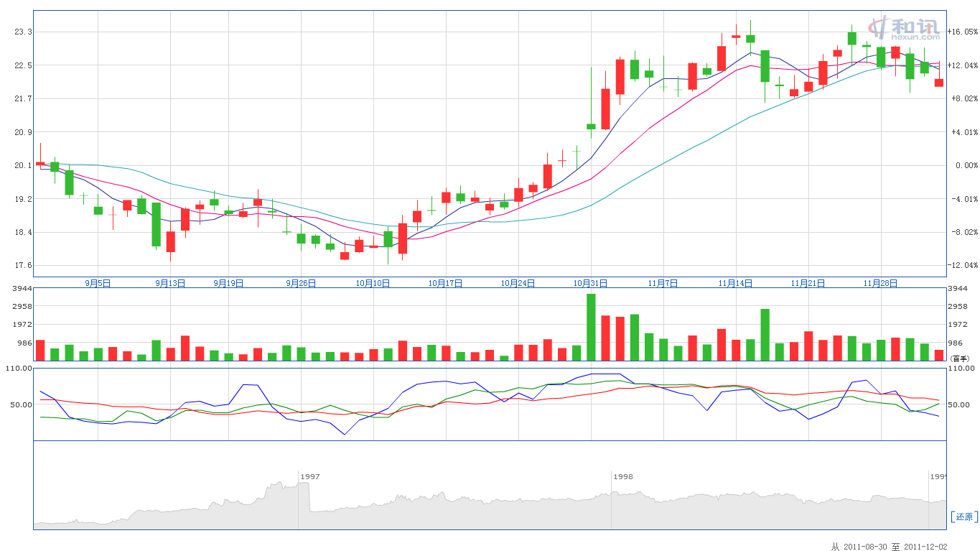Click the +12.04% percentage label

click(x=963, y=65)
